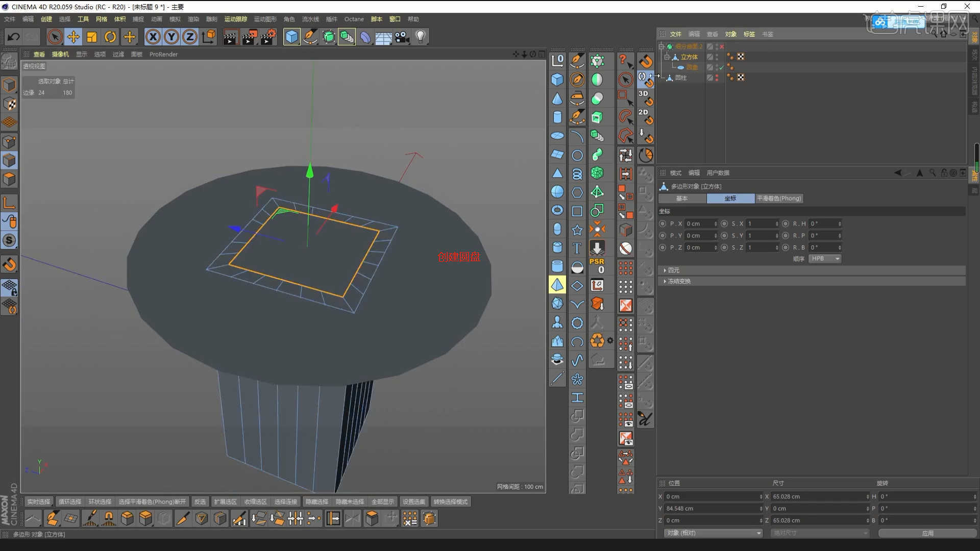The height and width of the screenshot is (551, 980).
Task: Select 圆柱 in the object tree
Action: tap(681, 78)
